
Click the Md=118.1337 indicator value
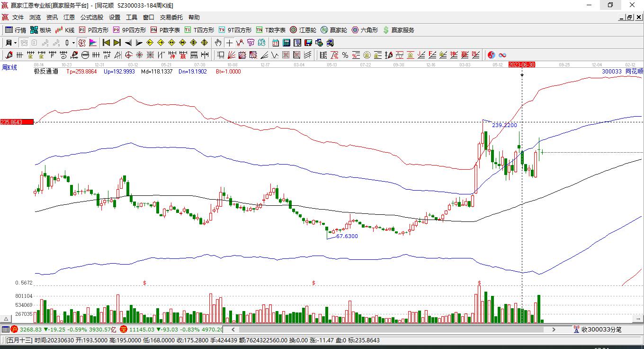[157, 72]
